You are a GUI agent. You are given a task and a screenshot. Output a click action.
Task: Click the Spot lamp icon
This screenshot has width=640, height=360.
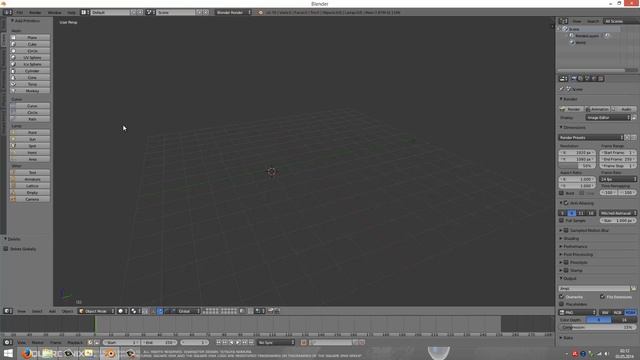coord(13,146)
